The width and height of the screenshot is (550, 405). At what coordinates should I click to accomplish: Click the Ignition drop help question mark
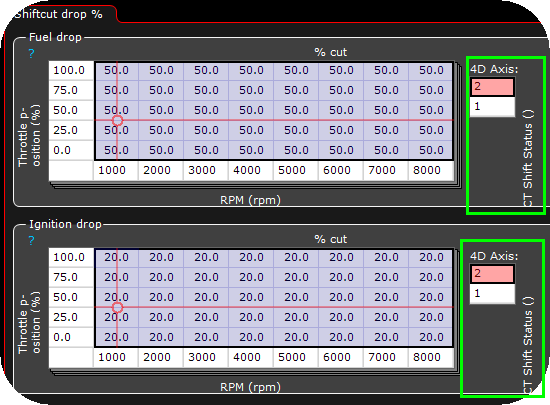pos(32,241)
